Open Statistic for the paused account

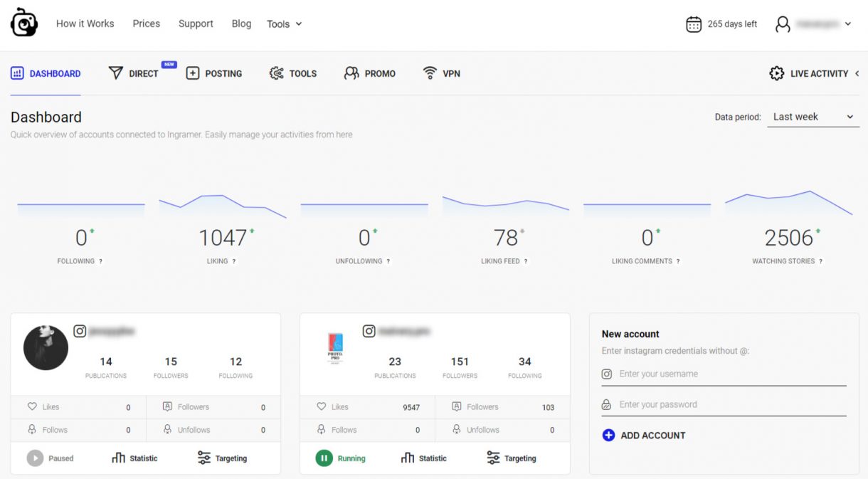(134, 458)
